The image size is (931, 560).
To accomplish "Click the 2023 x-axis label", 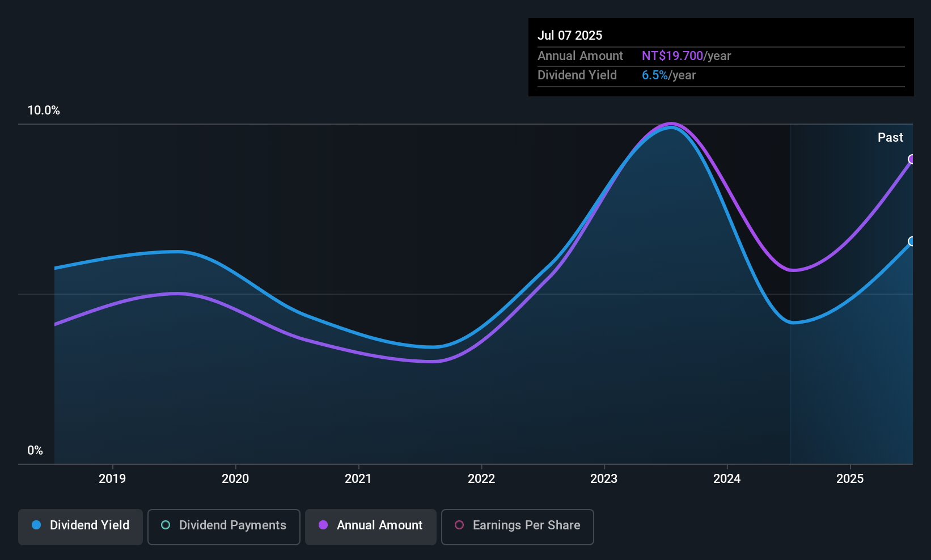I will (x=604, y=478).
